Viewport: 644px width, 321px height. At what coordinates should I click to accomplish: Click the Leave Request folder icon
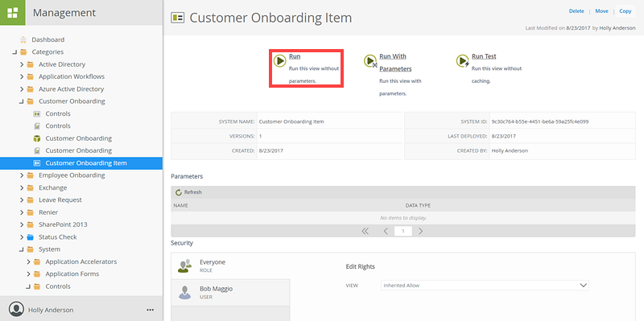(30, 200)
